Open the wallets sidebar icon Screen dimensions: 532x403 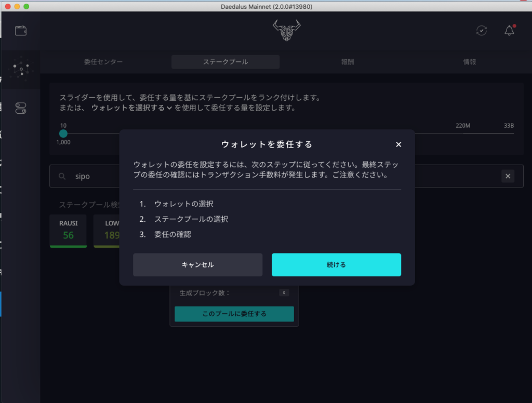point(21,31)
